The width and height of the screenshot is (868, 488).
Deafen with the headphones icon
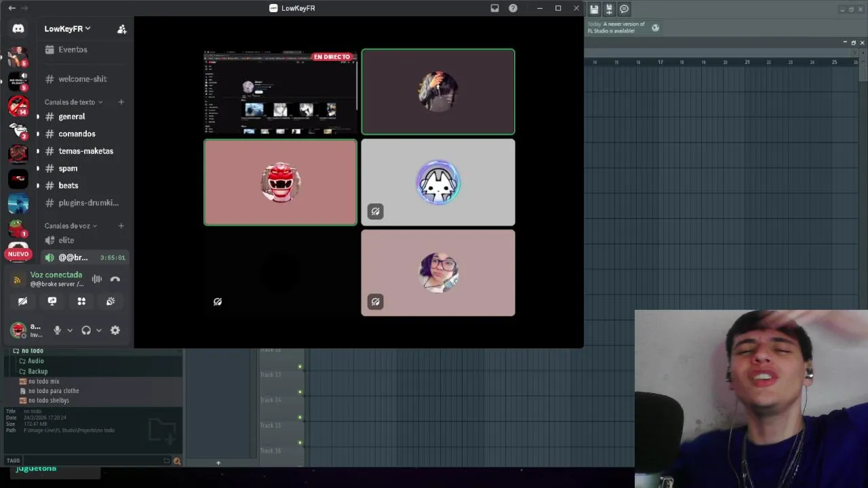click(86, 330)
